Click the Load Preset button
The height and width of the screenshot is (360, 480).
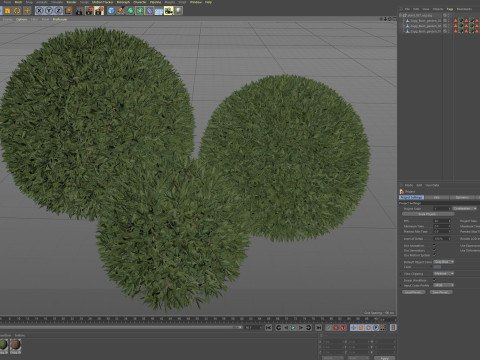pyautogui.click(x=414, y=292)
